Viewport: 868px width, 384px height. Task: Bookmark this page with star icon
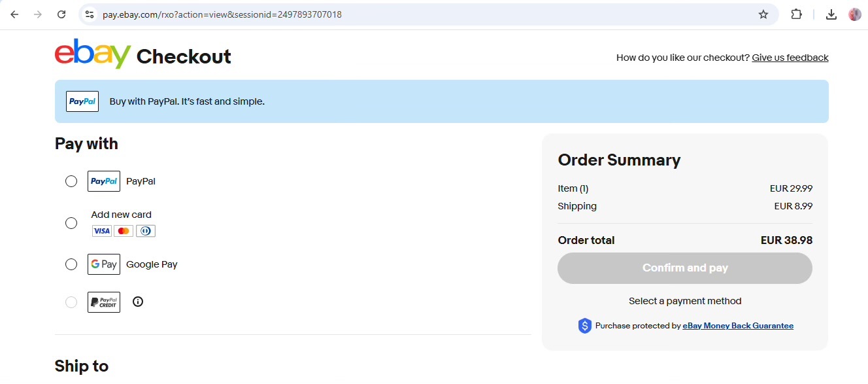click(763, 14)
